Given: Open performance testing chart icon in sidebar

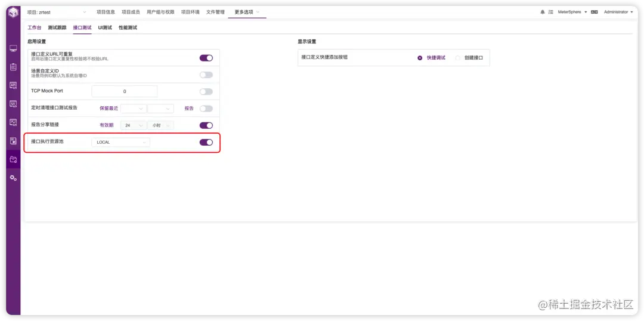Looking at the screenshot, I should tap(13, 122).
